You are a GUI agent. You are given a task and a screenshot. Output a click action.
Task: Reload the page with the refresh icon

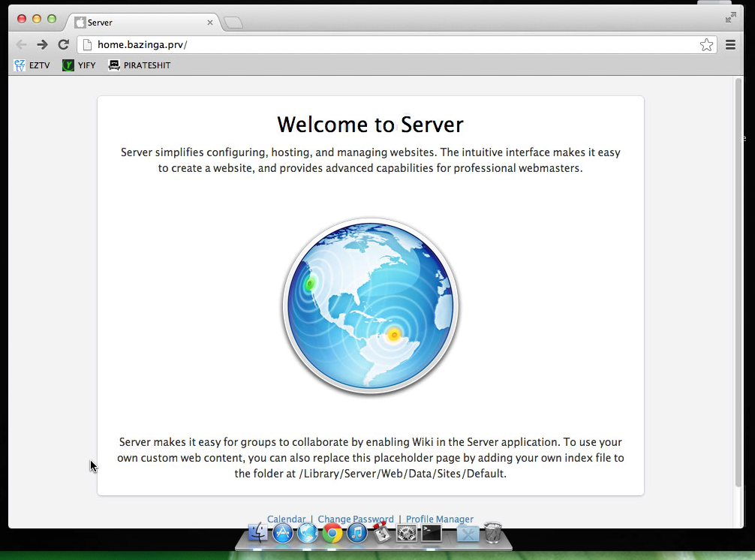[x=64, y=45]
